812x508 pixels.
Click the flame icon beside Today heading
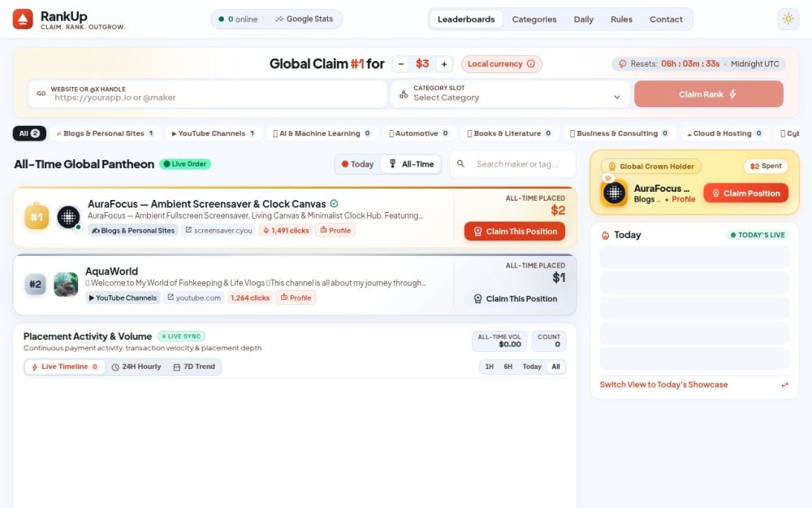coord(605,236)
